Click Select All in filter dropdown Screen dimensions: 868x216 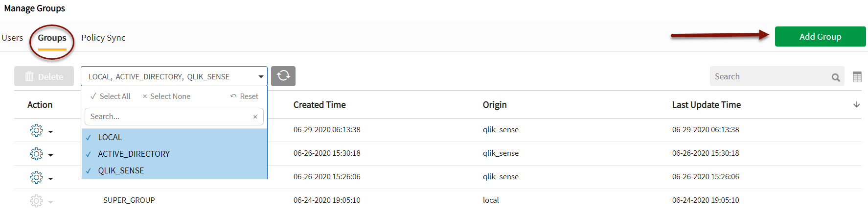[x=111, y=96]
